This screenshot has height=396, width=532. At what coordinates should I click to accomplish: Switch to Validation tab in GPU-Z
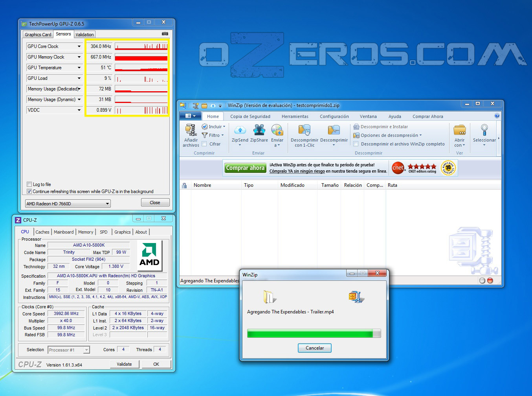click(x=84, y=35)
